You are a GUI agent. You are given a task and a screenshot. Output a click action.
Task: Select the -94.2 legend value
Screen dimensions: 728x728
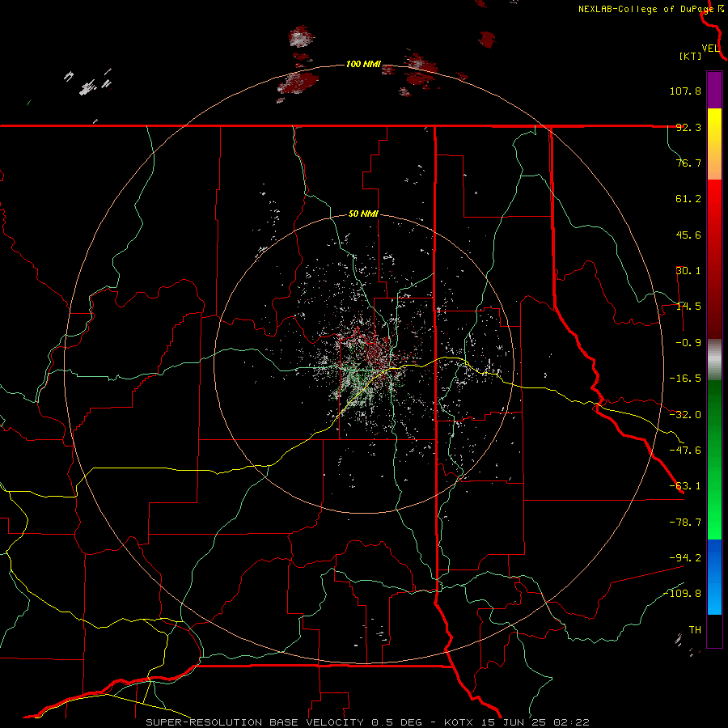coord(685,557)
